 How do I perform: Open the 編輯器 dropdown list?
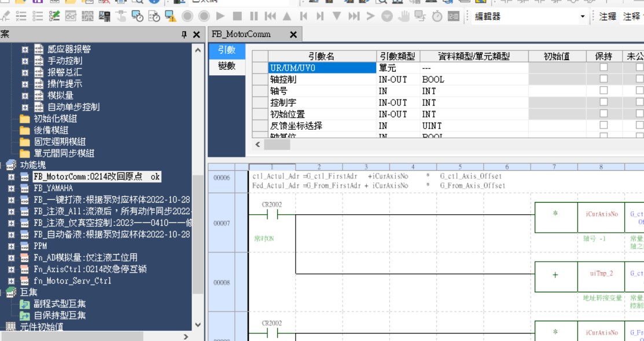pos(583,17)
